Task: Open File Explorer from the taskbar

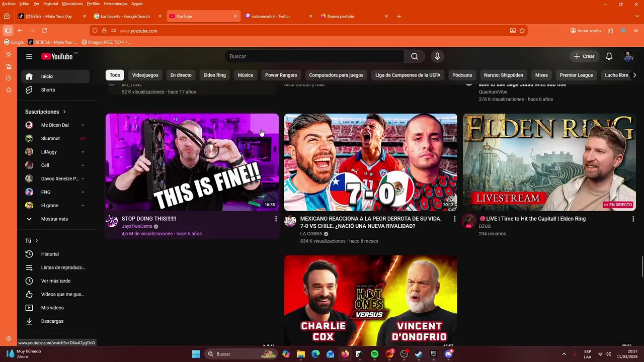Action: (x=300, y=354)
